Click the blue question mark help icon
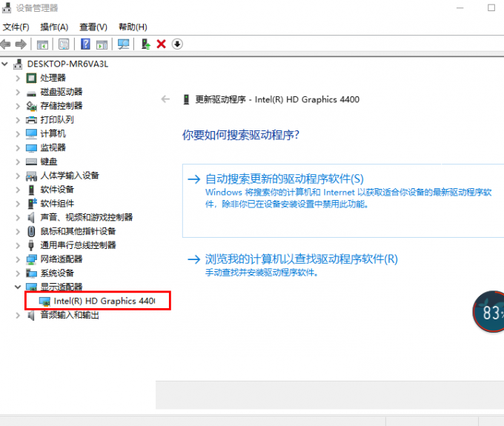 (x=85, y=44)
